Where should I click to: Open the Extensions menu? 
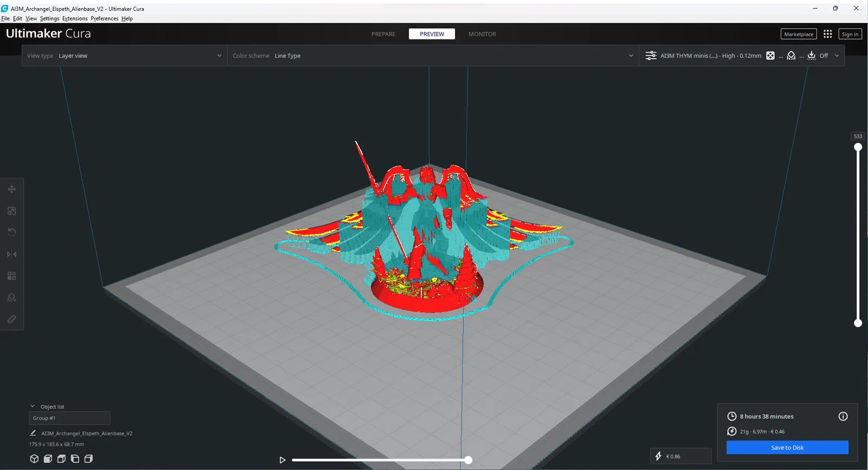pos(75,18)
